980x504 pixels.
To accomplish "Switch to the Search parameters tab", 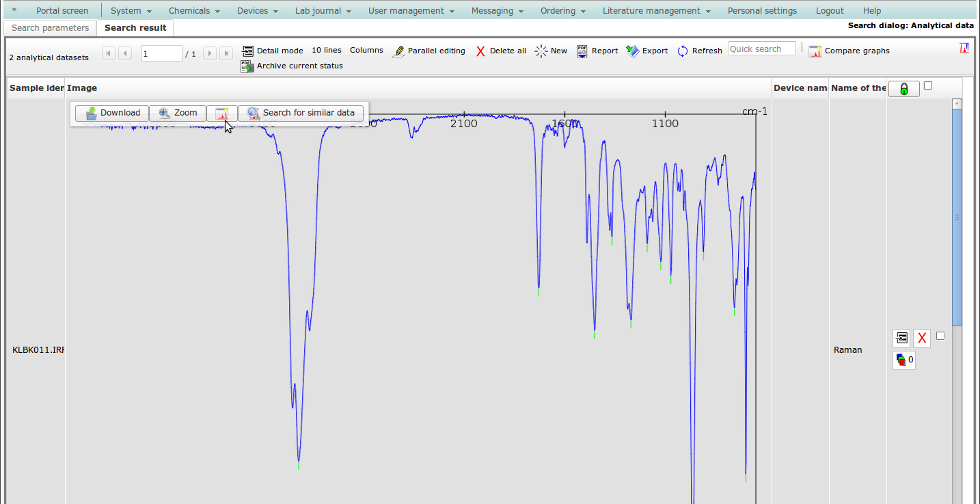I will click(x=50, y=28).
